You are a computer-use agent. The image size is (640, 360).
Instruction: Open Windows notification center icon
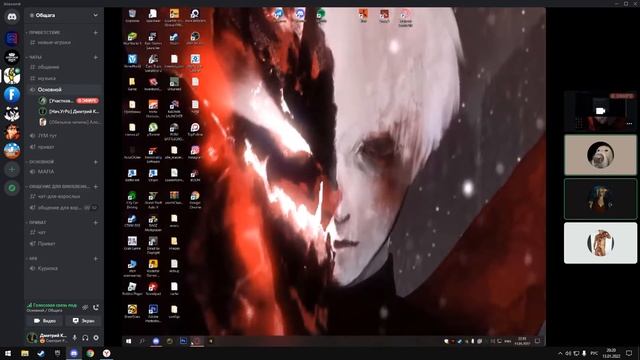pos(629,353)
